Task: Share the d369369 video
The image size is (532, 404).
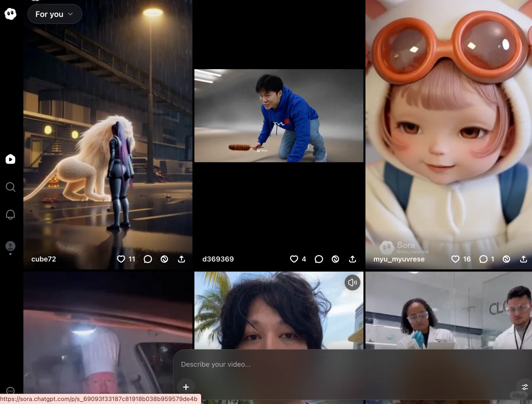Action: pos(353,259)
